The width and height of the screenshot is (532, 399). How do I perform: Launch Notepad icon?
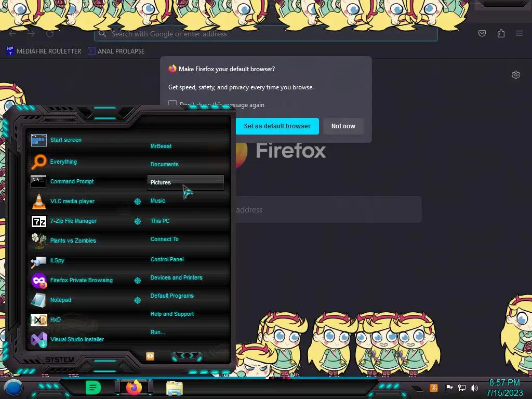[38, 300]
